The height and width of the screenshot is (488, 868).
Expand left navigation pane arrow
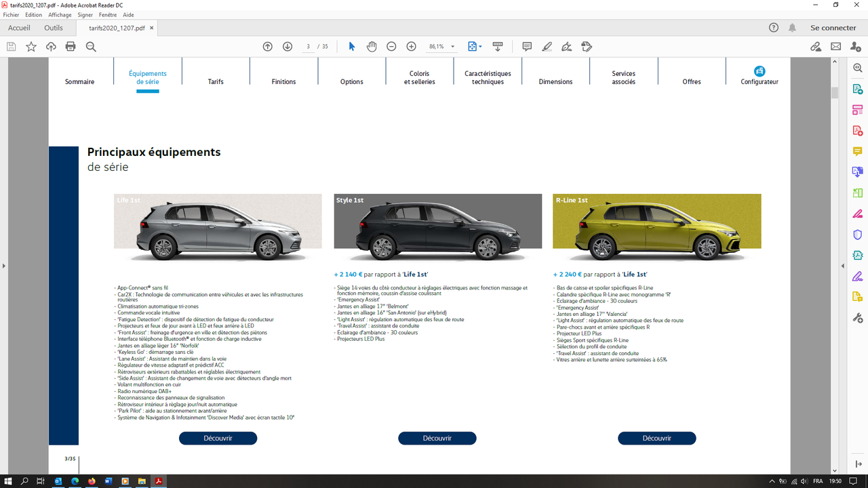tap(3, 266)
